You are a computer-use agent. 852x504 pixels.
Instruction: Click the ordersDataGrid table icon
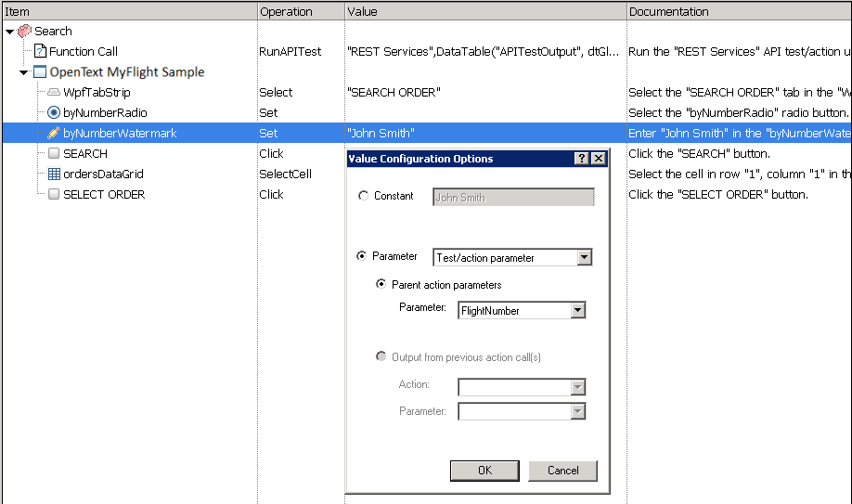[54, 174]
